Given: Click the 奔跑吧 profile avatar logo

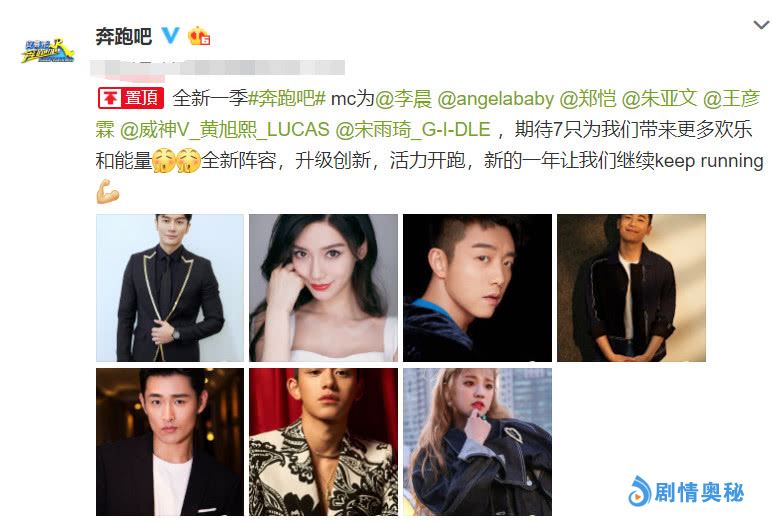Looking at the screenshot, I should pyautogui.click(x=48, y=51).
